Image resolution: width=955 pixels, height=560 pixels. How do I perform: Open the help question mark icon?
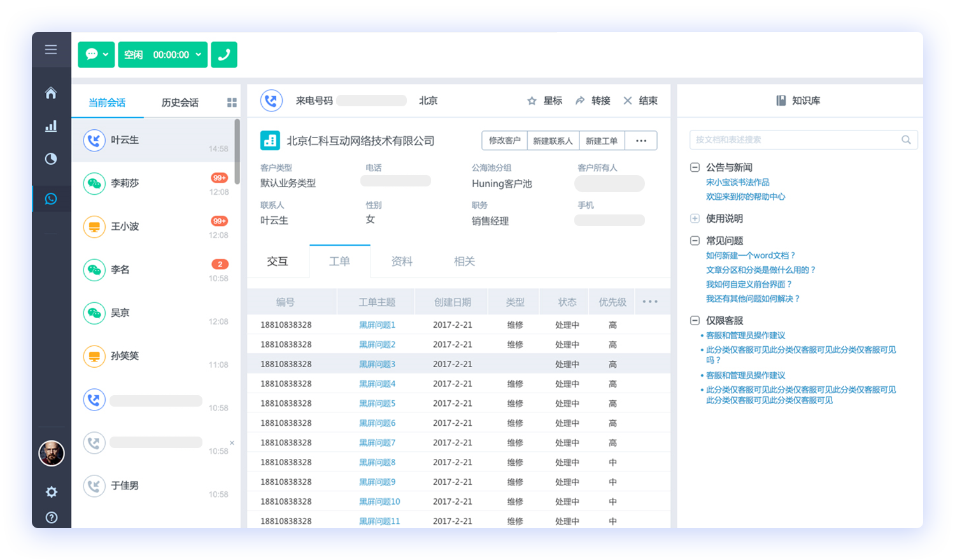pos(52,517)
